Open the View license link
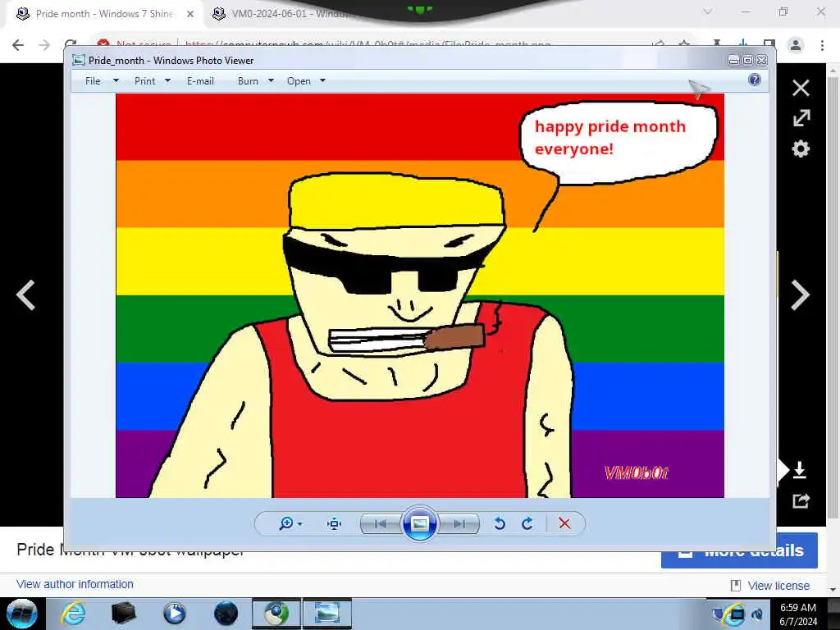The image size is (840, 630). [778, 586]
